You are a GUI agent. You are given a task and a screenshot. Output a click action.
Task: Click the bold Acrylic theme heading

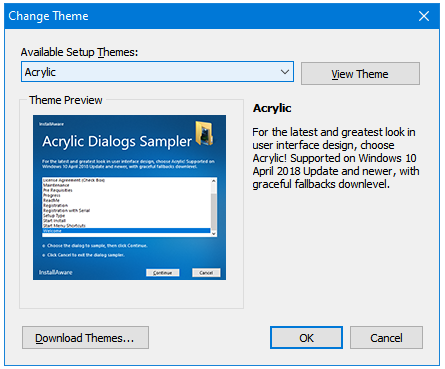click(x=272, y=108)
